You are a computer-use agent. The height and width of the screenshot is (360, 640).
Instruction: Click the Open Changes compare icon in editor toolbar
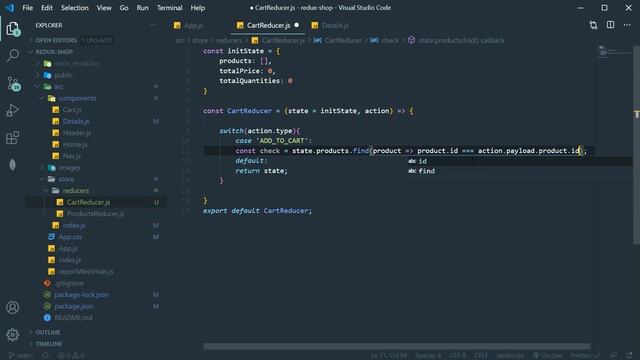click(593, 25)
